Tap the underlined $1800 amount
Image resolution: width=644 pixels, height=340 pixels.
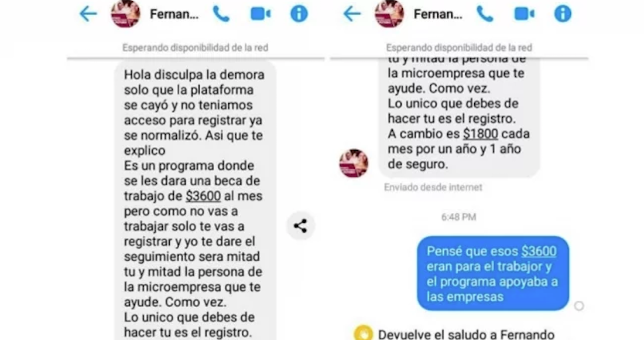(481, 134)
